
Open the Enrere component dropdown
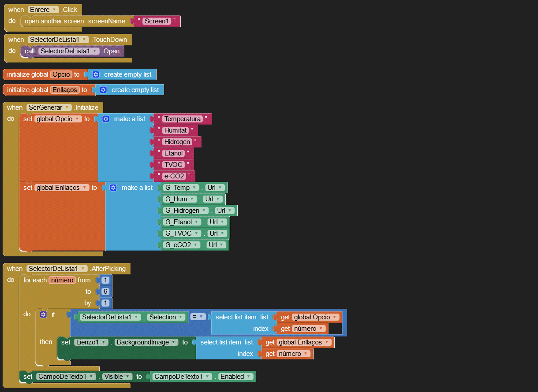click(54, 10)
